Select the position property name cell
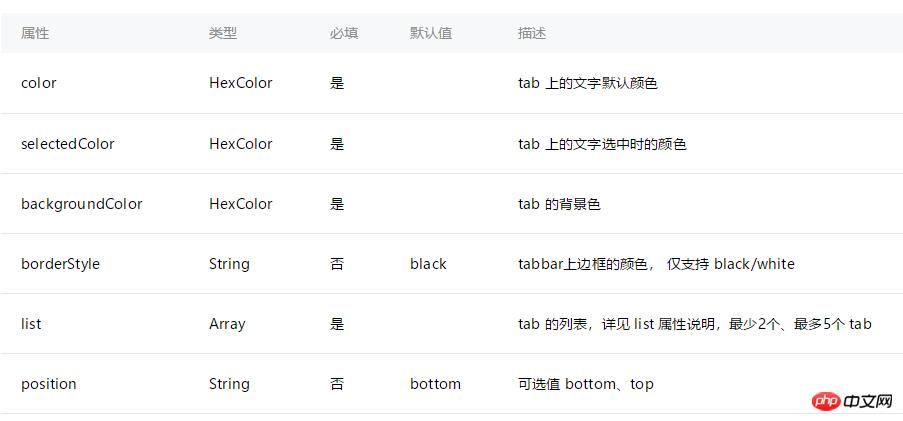The width and height of the screenshot is (903, 421). (49, 384)
